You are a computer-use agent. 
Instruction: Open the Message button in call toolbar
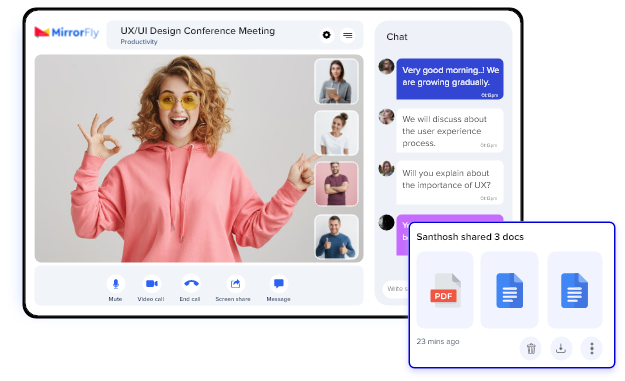click(279, 284)
